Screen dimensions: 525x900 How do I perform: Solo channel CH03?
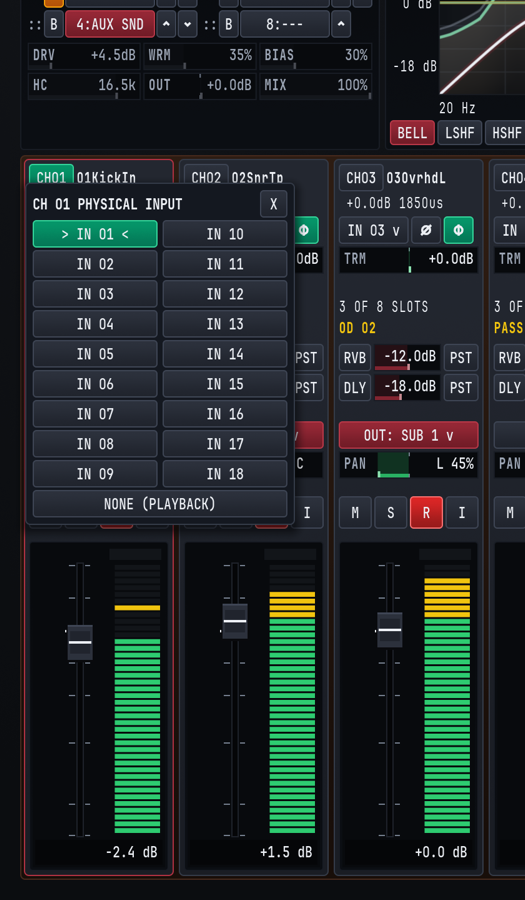point(391,513)
